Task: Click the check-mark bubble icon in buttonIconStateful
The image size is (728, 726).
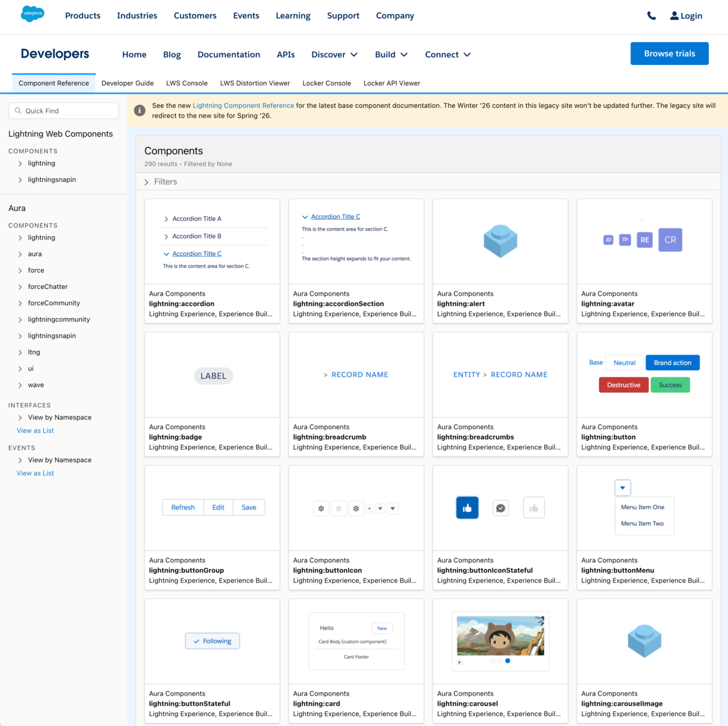Action: click(x=500, y=508)
